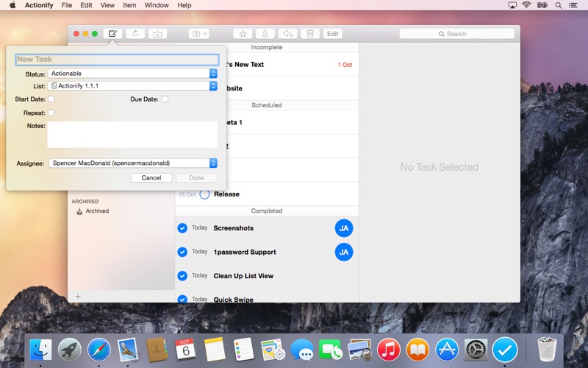Screen dimensions: 588x368
Task: Click the Cancel button
Action: tap(151, 177)
